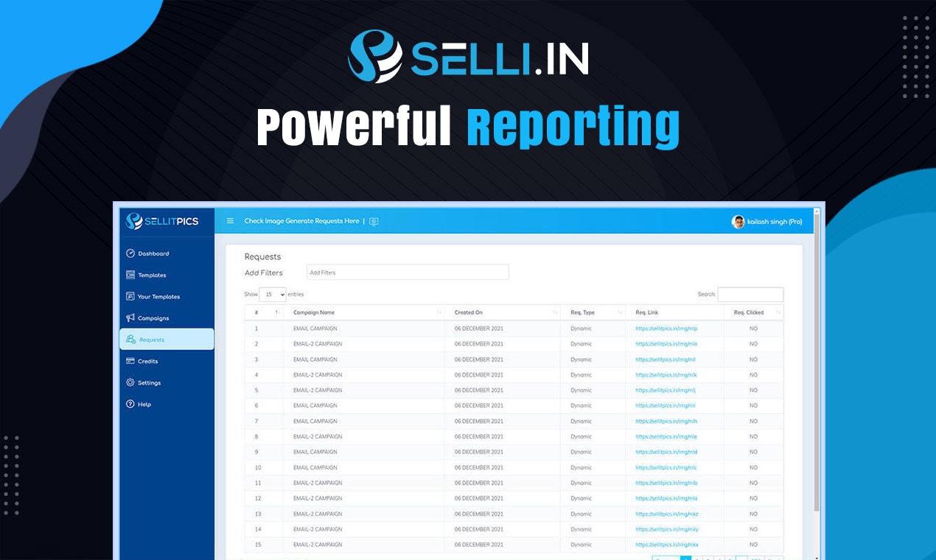Viewport: 936px width, 560px height.
Task: Select EMAIL CAMPAIGN in row 1
Action: [x=315, y=329]
